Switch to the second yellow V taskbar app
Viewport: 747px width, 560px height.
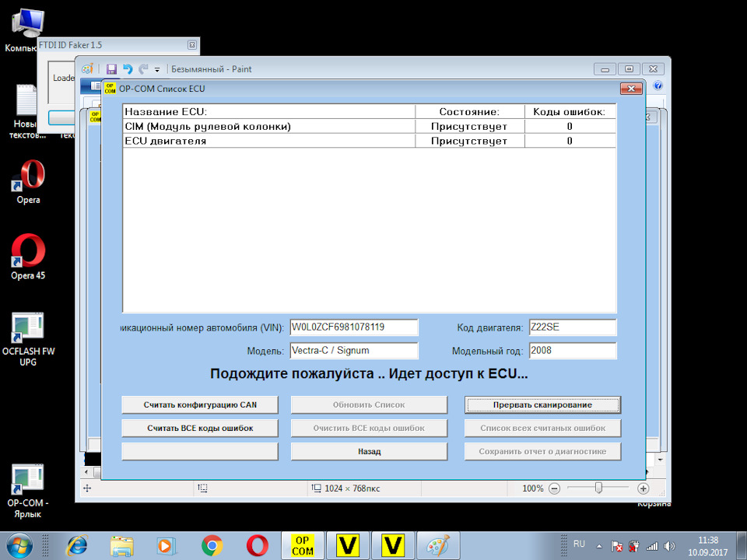(x=393, y=546)
